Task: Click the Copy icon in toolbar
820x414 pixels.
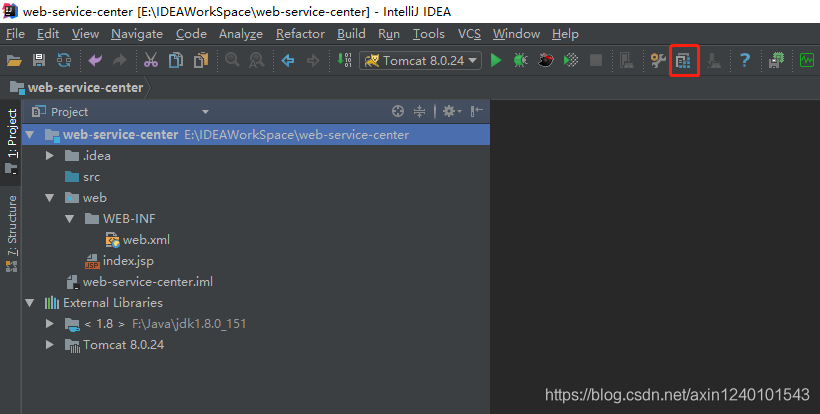Action: [x=176, y=61]
